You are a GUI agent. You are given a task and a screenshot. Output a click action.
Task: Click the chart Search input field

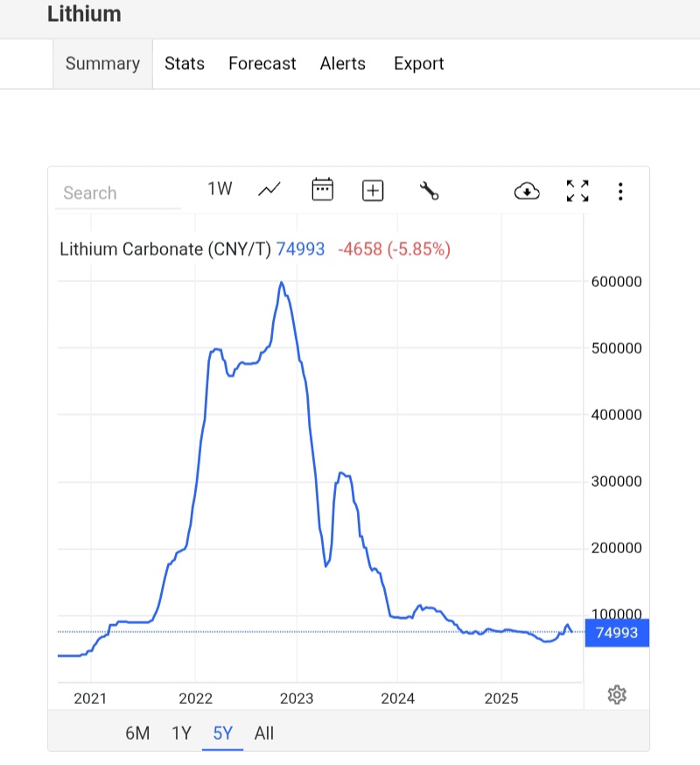(118, 193)
